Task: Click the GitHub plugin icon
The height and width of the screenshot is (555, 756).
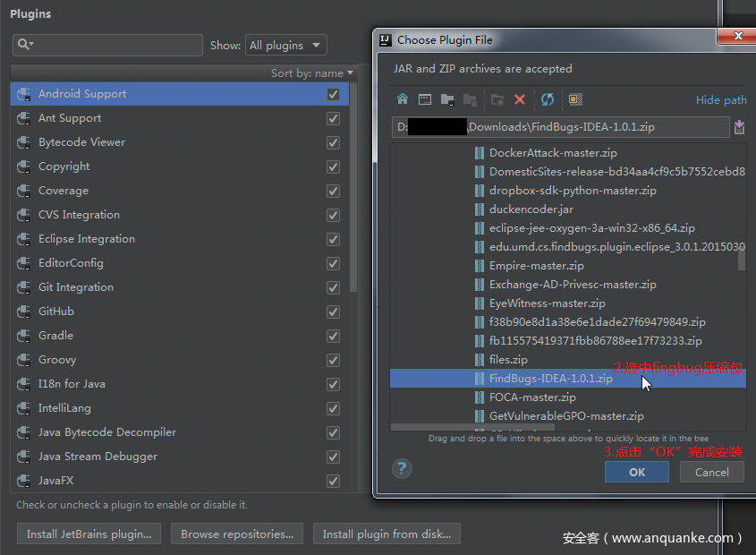Action: click(x=23, y=312)
